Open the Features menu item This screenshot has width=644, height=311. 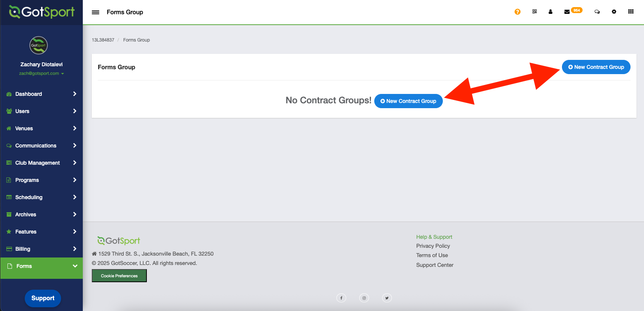pos(42,232)
